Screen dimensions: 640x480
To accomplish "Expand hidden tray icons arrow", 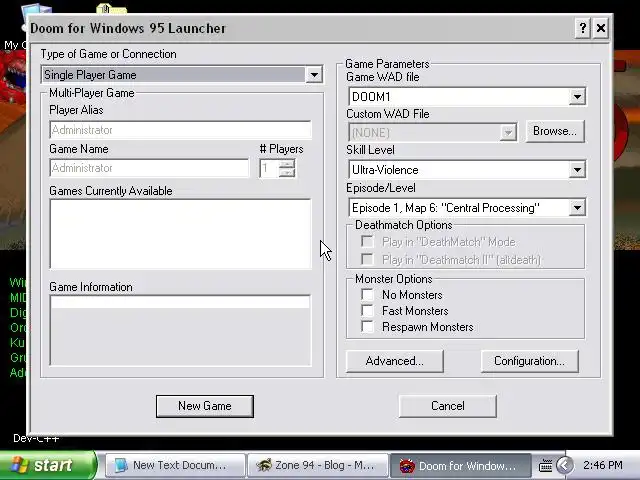I will point(565,465).
